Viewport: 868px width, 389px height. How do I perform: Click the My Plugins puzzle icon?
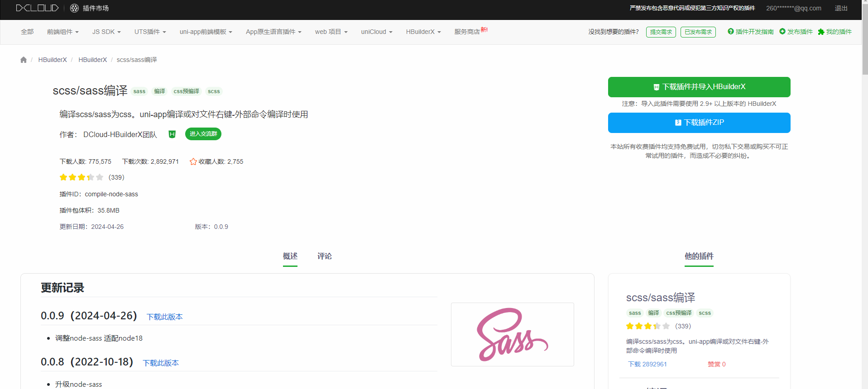[820, 32]
